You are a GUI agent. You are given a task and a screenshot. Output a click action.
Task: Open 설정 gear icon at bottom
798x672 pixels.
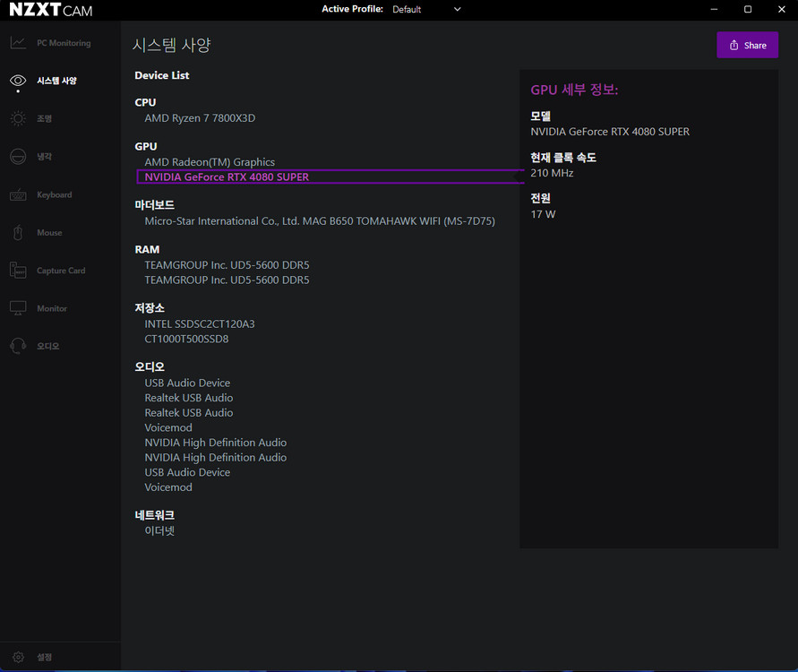click(x=18, y=658)
